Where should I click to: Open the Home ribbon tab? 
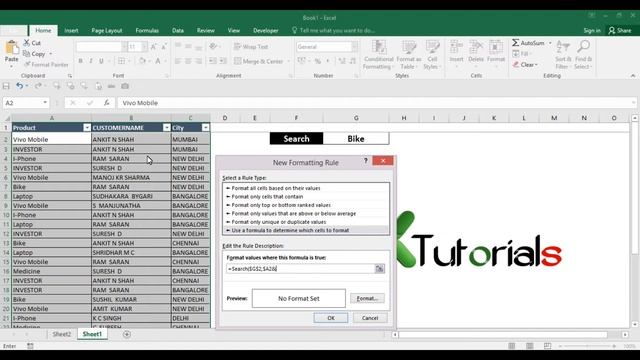click(43, 30)
